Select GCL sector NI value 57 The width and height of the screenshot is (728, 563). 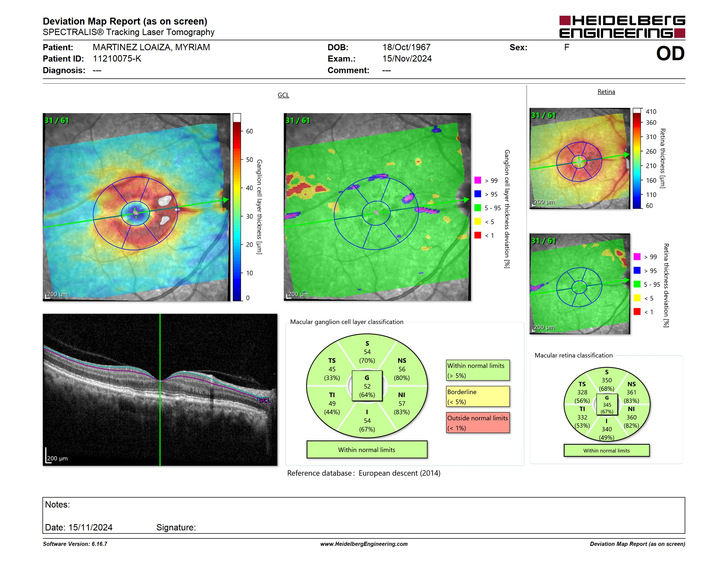coord(402,403)
